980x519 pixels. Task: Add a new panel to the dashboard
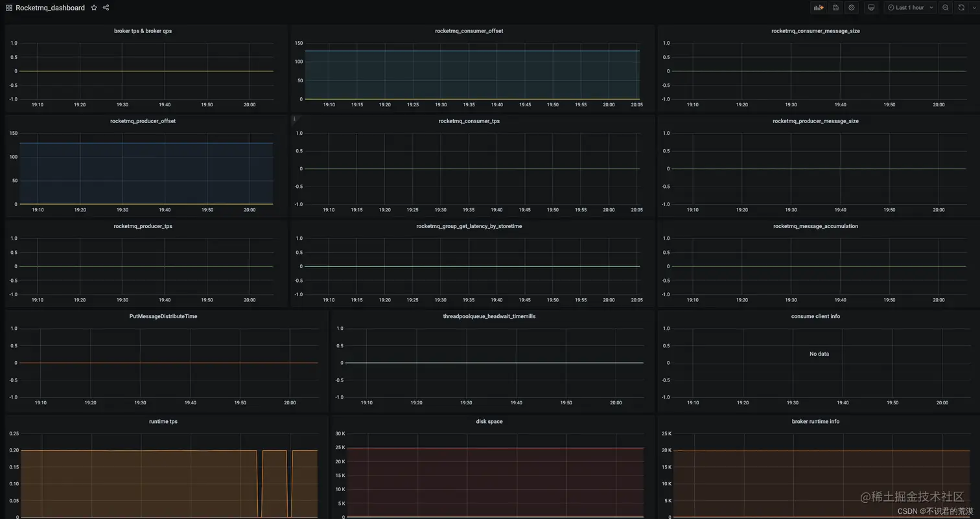click(x=819, y=8)
